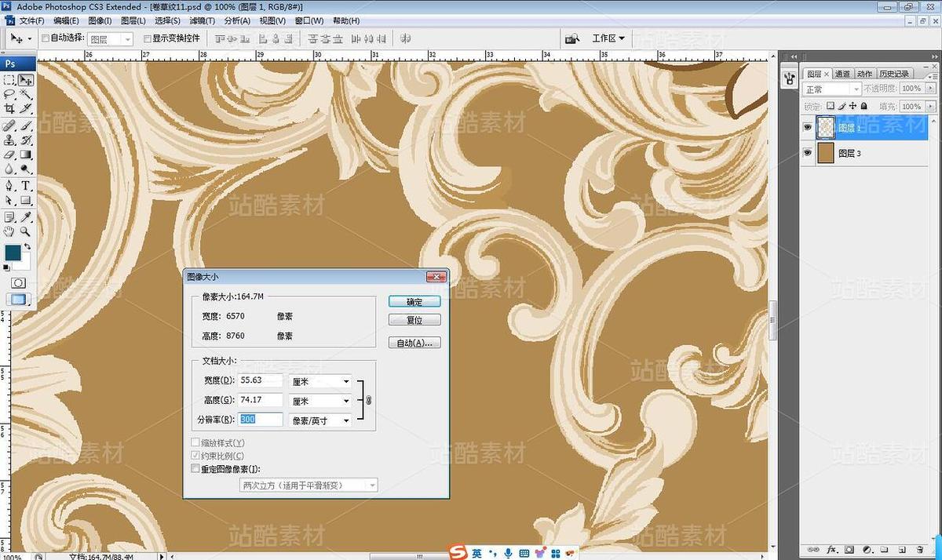Activate the Crop tool
The image size is (942, 560).
tap(10, 108)
